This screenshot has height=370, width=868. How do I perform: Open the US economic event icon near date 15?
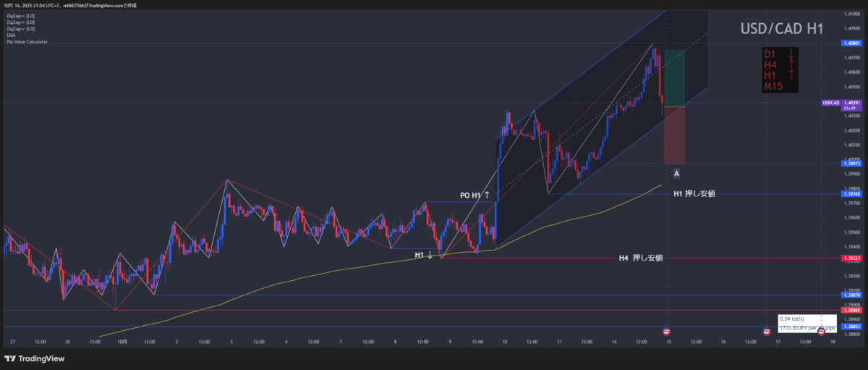(x=666, y=331)
